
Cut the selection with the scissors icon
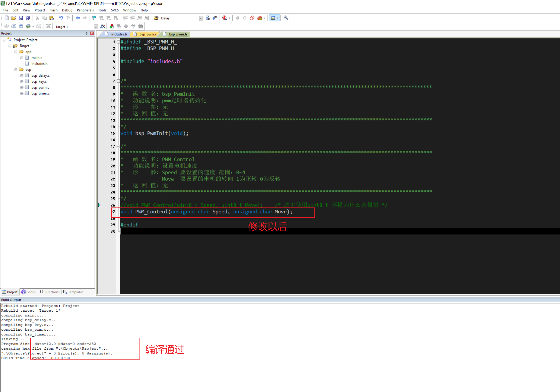point(37,18)
